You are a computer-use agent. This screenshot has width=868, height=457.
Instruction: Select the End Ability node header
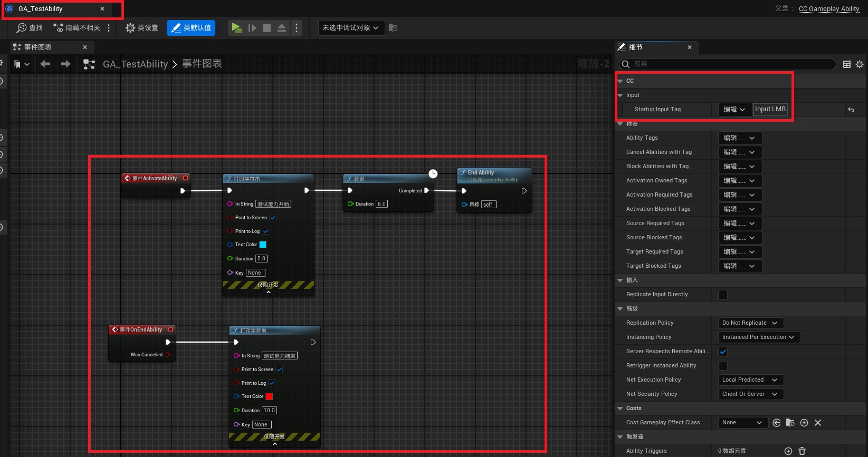point(494,176)
